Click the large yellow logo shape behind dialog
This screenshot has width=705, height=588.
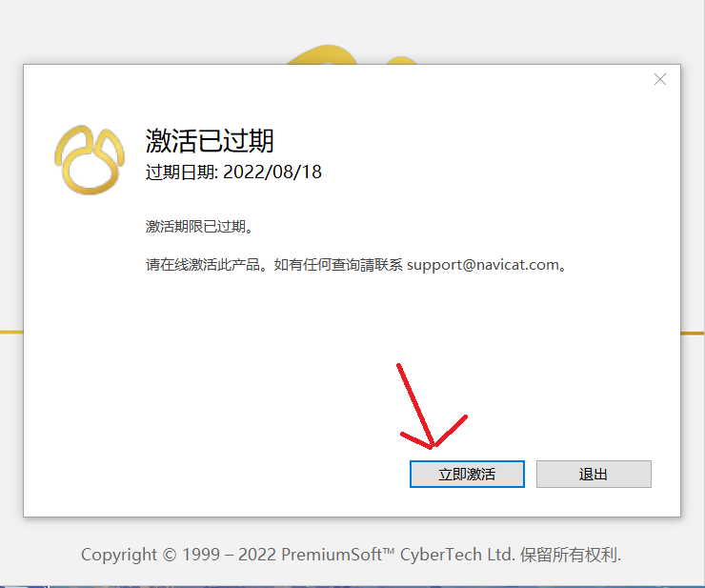[x=322, y=55]
